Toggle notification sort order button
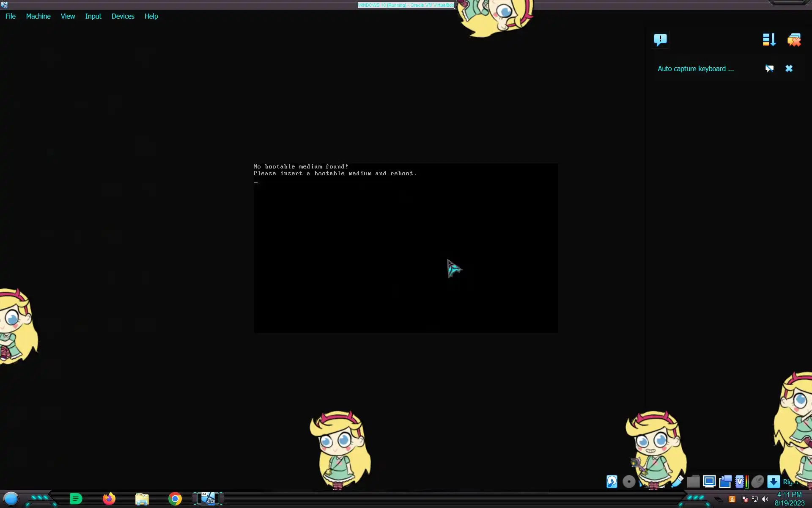This screenshot has width=812, height=508. (x=769, y=40)
